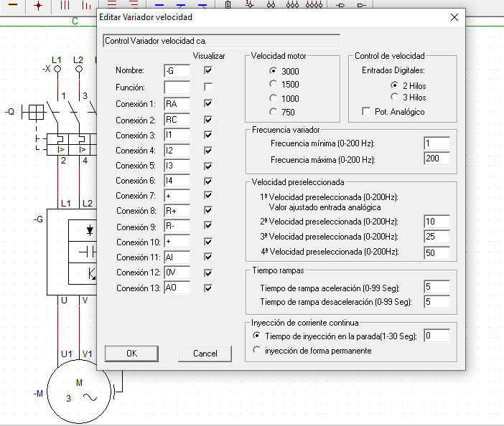Click the motor symbol labeled M 3~
The image size is (504, 426).
pos(79,392)
